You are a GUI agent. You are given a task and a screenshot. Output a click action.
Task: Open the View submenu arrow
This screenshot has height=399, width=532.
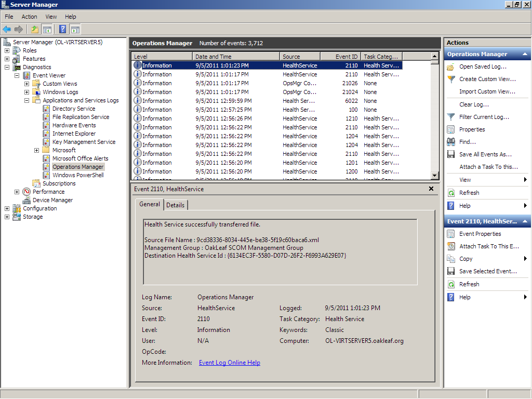(x=525, y=180)
